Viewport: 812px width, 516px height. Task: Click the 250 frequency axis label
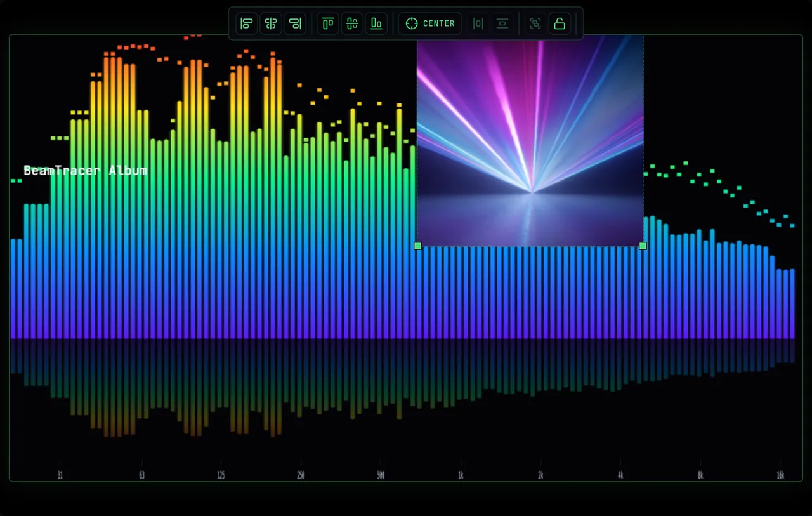(301, 475)
